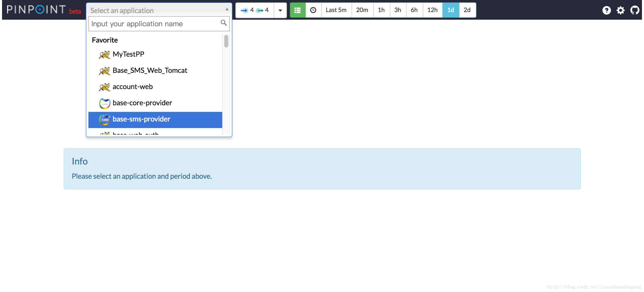Open the help question mark icon
The height and width of the screenshot is (292, 644).
point(606,10)
